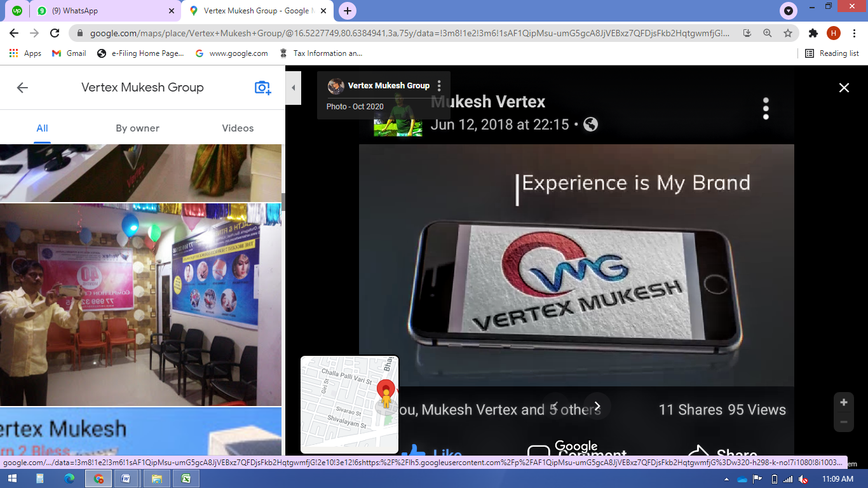The width and height of the screenshot is (868, 488).
Task: Open the www.google.com bookmark
Action: [232, 53]
